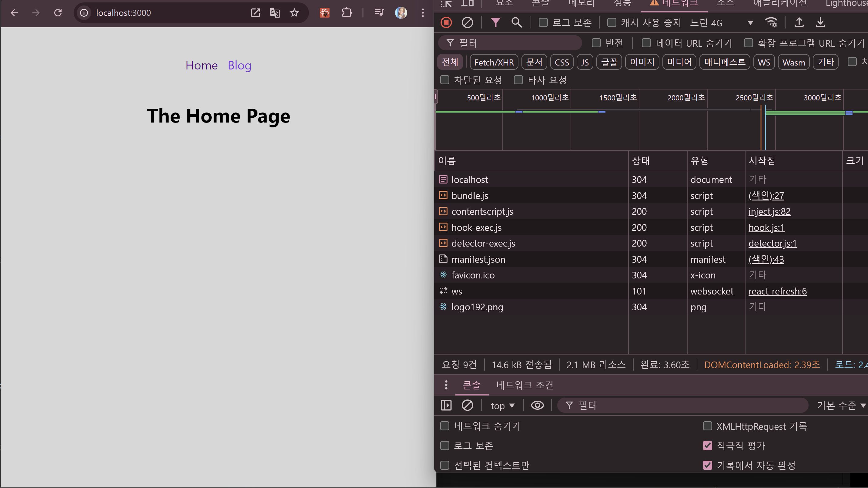Screen dimensions: 868x488
Task: Open the react_refresh:6 initiator link
Action: click(777, 291)
